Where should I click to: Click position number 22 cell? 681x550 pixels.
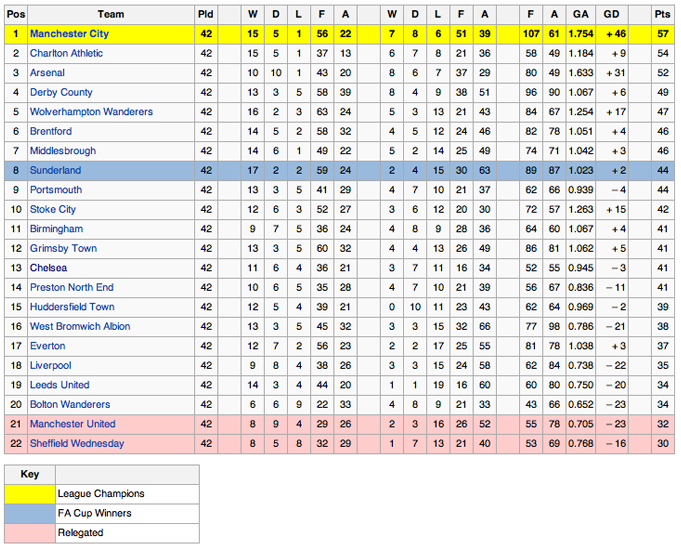(16, 444)
